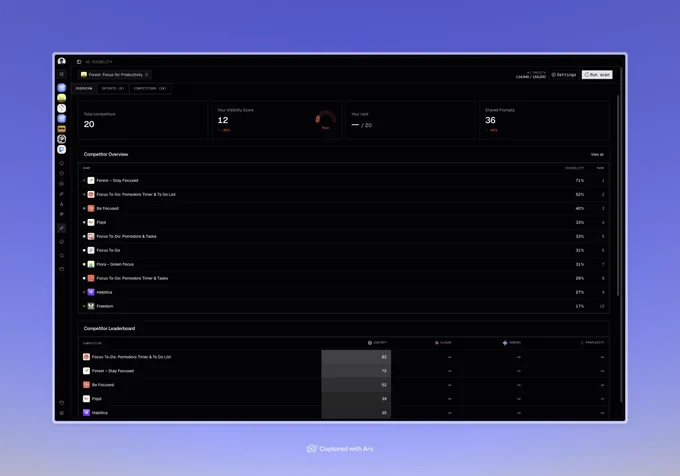680x476 pixels.
Task: Sort leaderboard by the Competitor column header
Action: tap(92, 343)
